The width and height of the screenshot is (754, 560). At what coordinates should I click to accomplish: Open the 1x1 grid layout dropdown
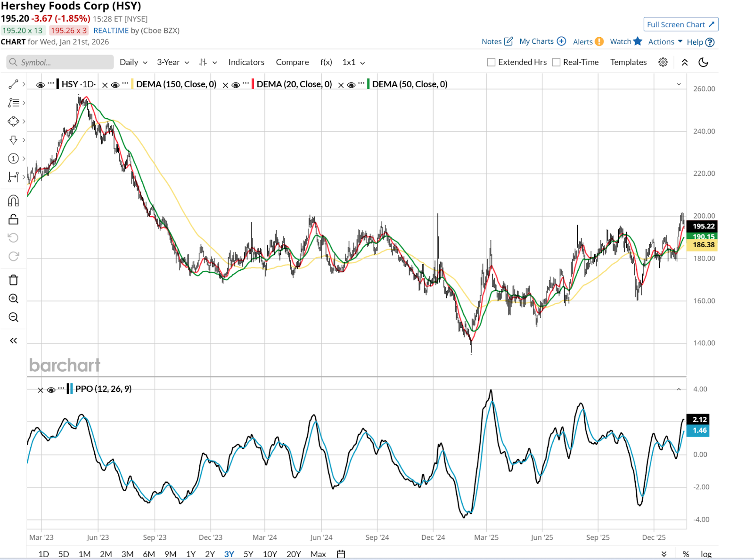coord(353,62)
